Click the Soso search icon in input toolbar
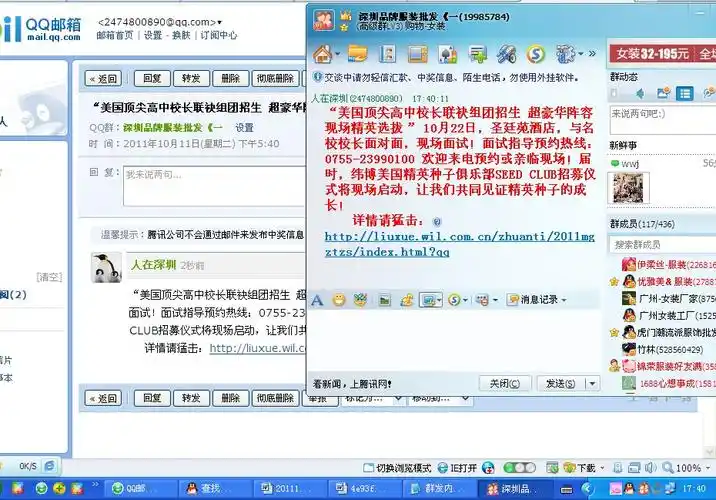 pyautogui.click(x=454, y=300)
